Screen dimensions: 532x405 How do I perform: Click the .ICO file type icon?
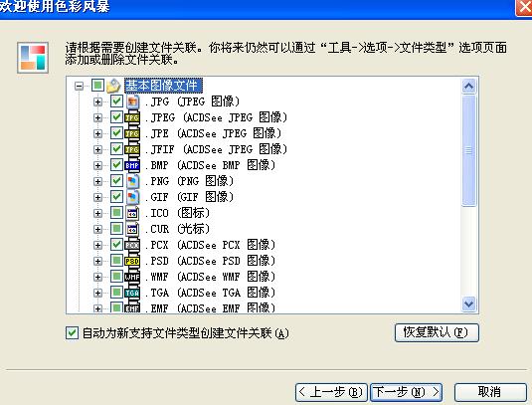132,213
